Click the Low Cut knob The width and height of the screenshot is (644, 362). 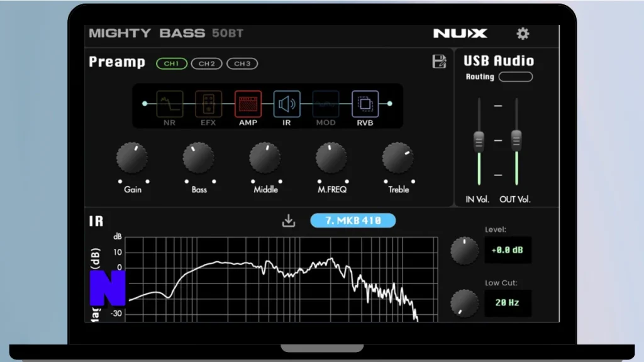pos(465,304)
